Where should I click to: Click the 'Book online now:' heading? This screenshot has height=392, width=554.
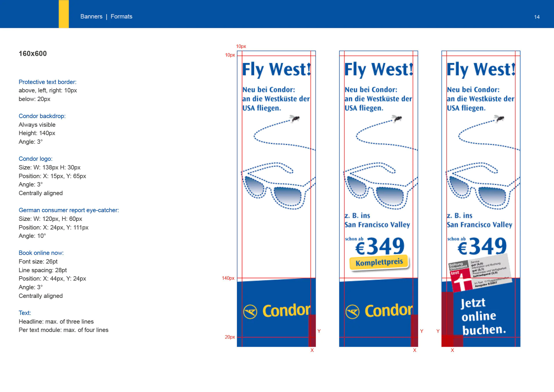[41, 253]
